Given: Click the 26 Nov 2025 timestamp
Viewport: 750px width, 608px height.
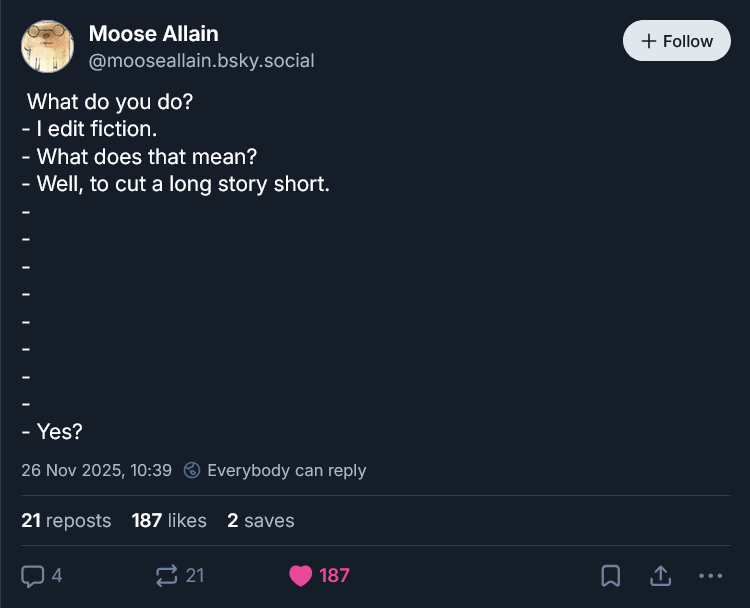Looking at the screenshot, I should click(96, 470).
